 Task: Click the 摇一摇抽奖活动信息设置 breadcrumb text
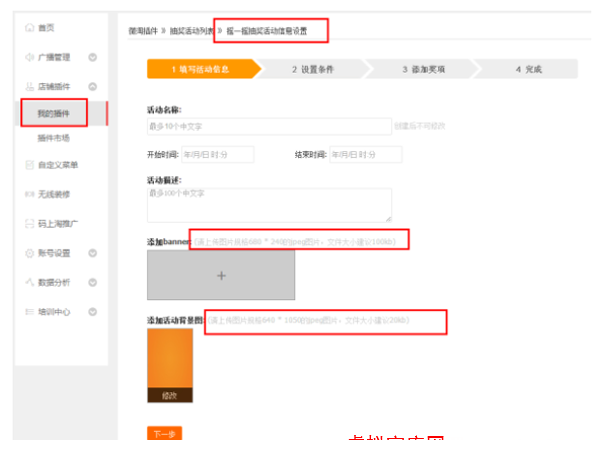[x=267, y=31]
